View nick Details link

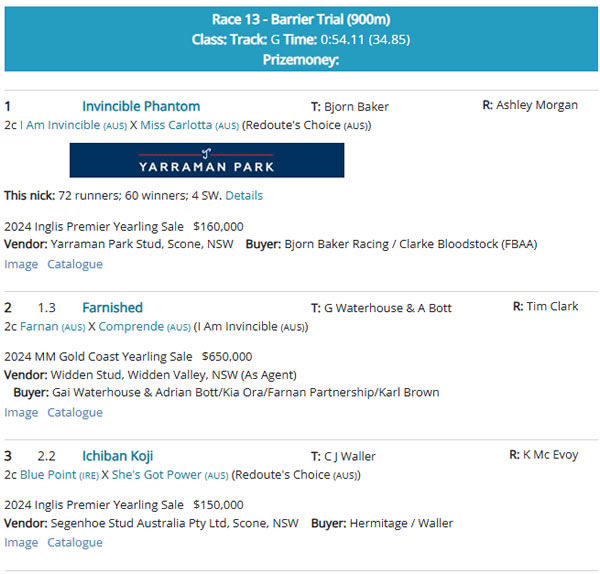(x=244, y=195)
